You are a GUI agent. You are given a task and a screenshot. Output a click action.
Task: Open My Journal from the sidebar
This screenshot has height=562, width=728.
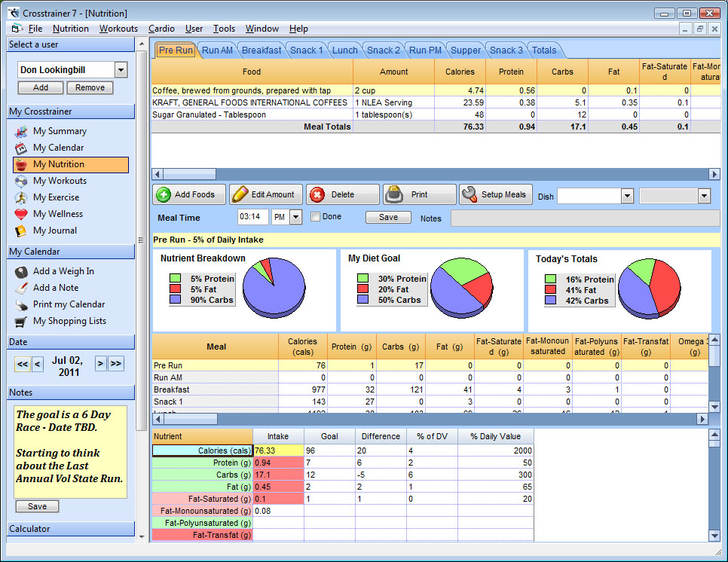55,231
